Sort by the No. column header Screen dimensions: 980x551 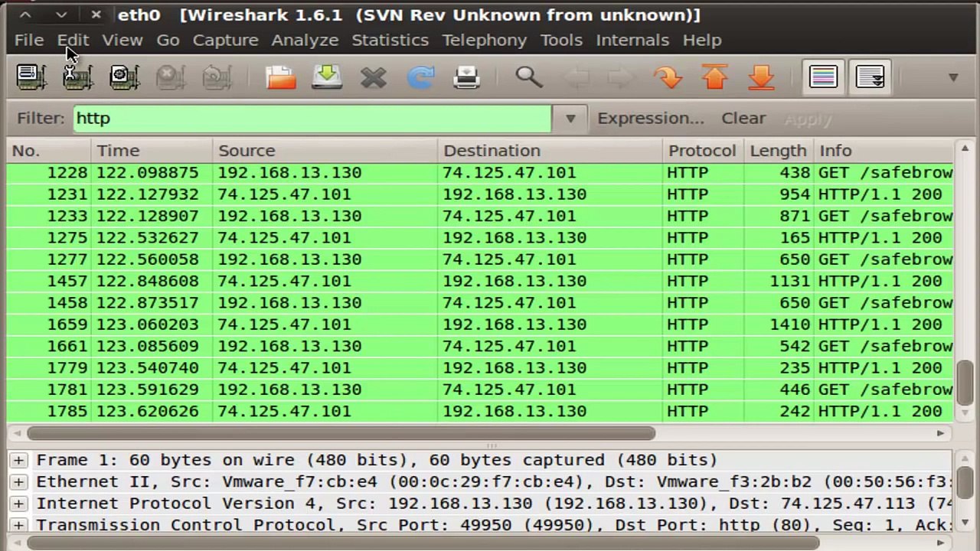[49, 151]
